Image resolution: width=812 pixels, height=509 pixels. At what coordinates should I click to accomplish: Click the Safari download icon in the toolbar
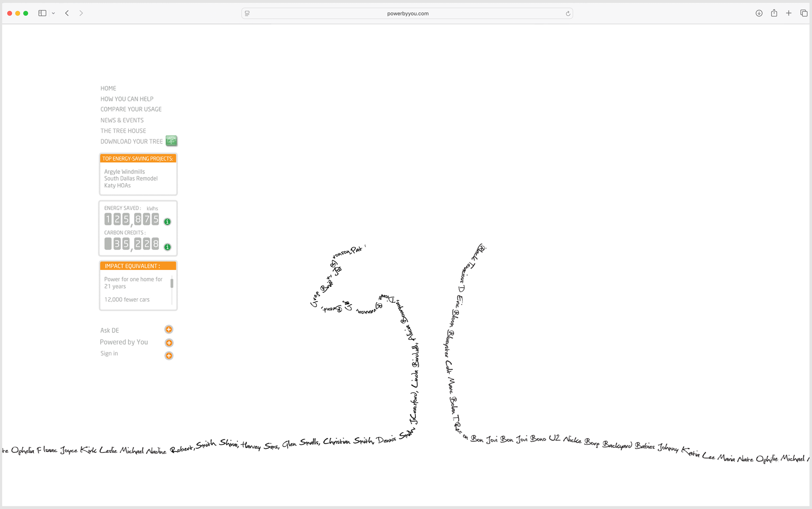click(x=759, y=13)
